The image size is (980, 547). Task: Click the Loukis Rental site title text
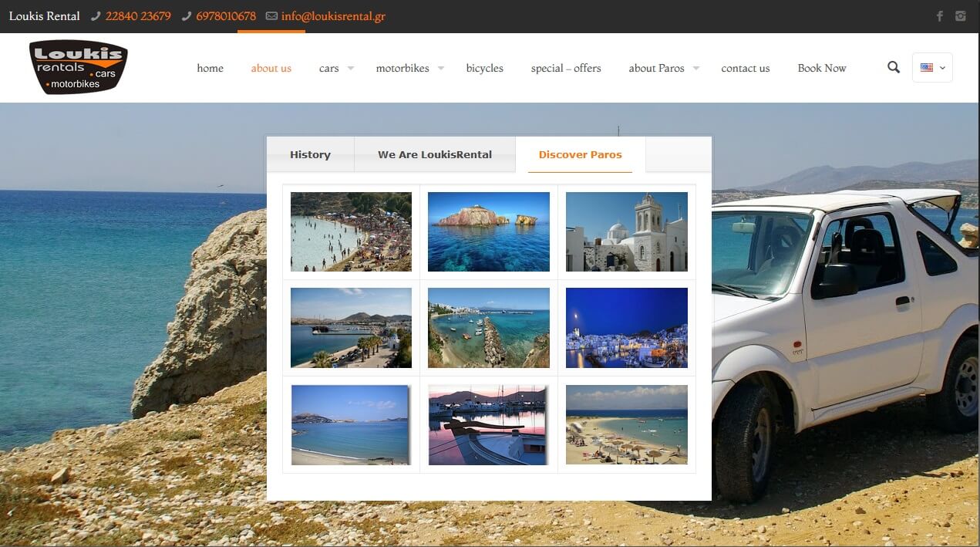click(45, 16)
